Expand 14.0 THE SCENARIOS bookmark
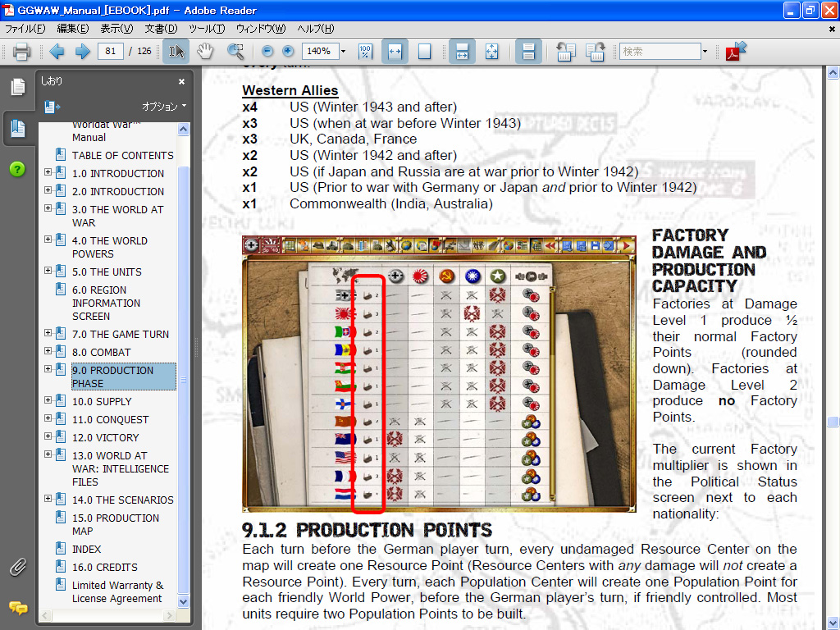 pyautogui.click(x=48, y=499)
